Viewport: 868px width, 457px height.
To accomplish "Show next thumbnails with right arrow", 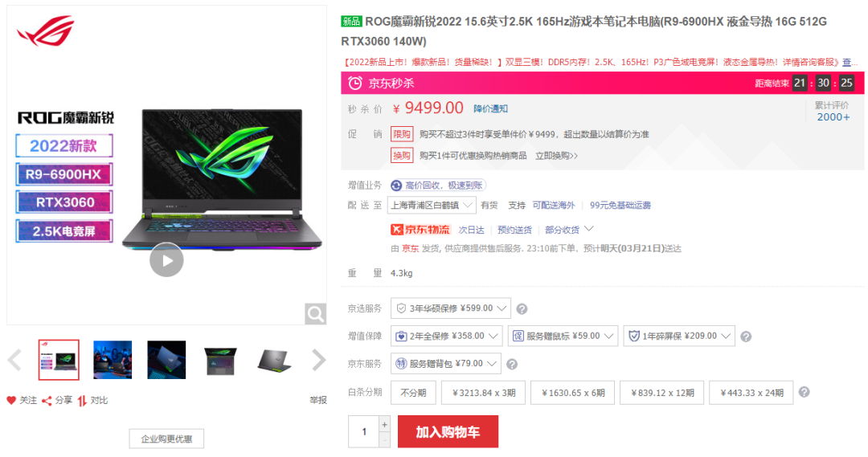I will (x=319, y=360).
